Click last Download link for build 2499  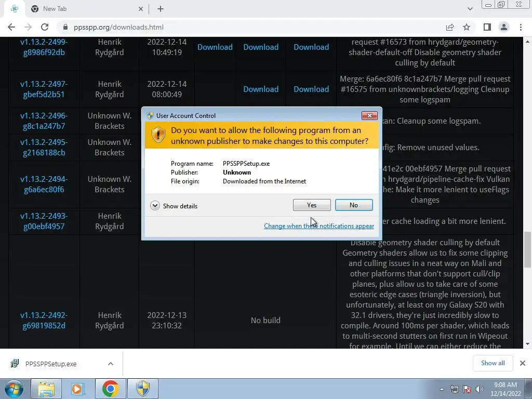tap(311, 47)
